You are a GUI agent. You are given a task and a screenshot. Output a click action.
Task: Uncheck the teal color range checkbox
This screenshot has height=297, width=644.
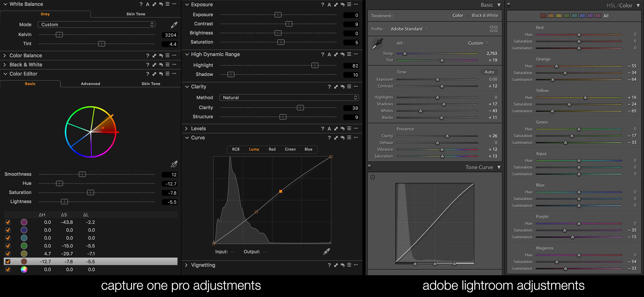[8, 238]
